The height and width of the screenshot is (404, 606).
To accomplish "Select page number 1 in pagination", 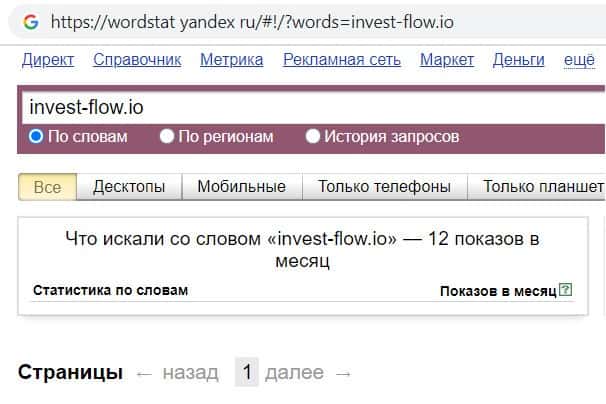I will tap(247, 372).
